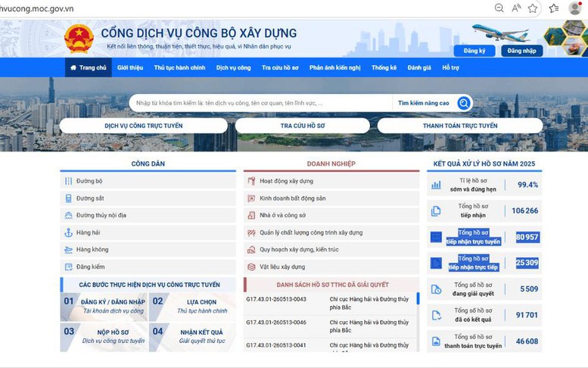The image size is (588, 368).
Task: Click record G17.43.01-260513-0046
Action: 276,323
